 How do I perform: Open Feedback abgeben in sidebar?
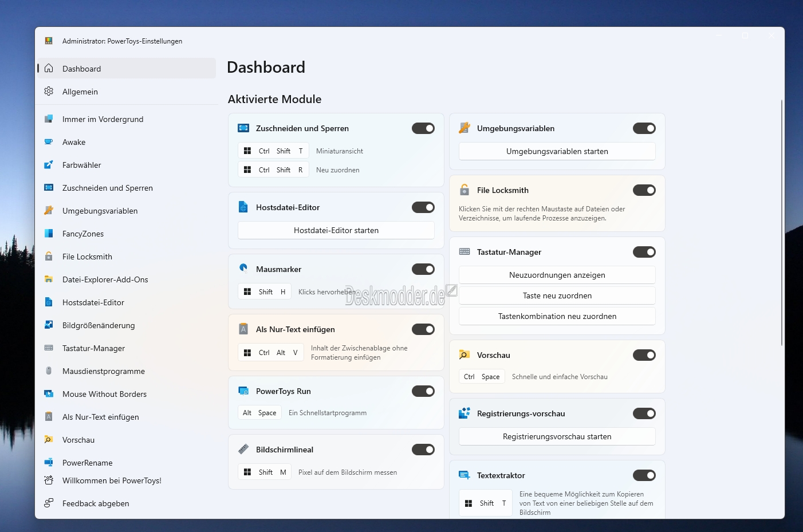coord(96,503)
